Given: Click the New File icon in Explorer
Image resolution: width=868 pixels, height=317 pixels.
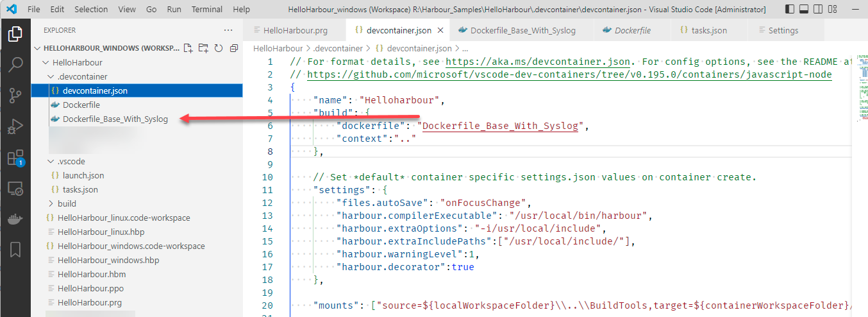Looking at the screenshot, I should [x=188, y=48].
